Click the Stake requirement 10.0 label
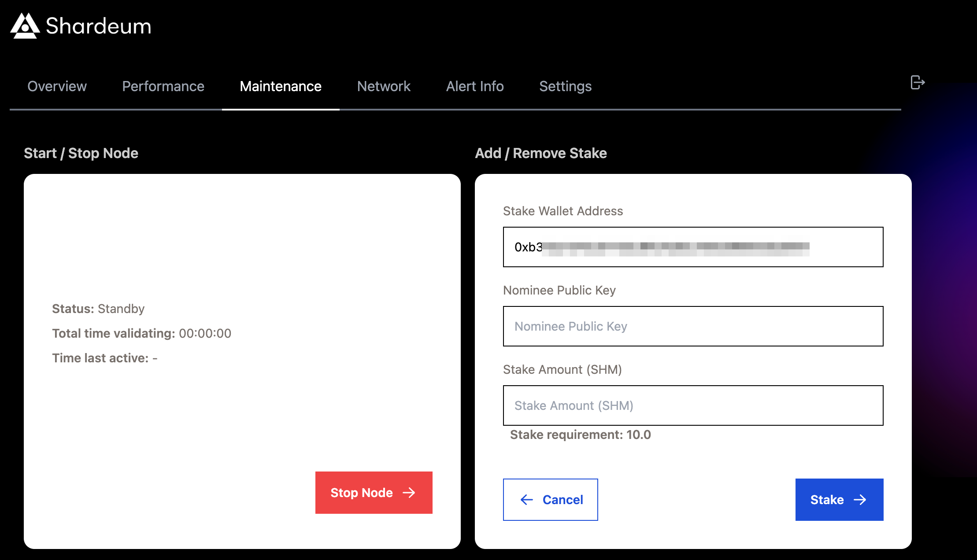 (580, 435)
